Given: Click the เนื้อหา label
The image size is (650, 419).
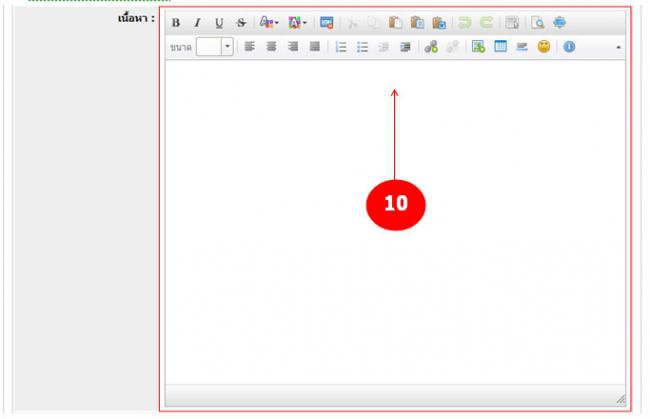Looking at the screenshot, I should [136, 19].
